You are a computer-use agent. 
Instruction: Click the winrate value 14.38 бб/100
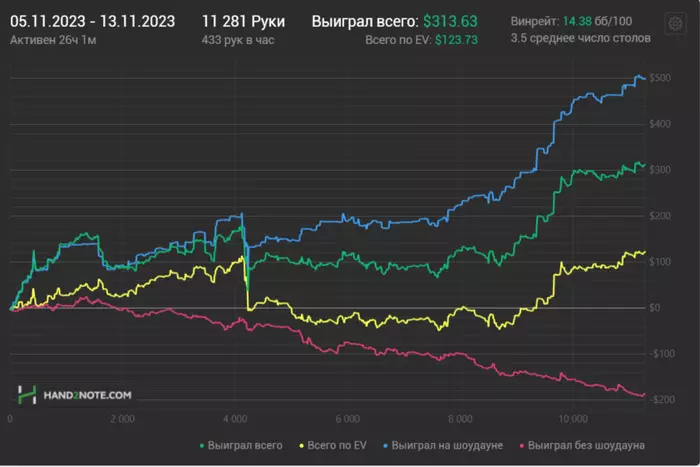tap(597, 21)
